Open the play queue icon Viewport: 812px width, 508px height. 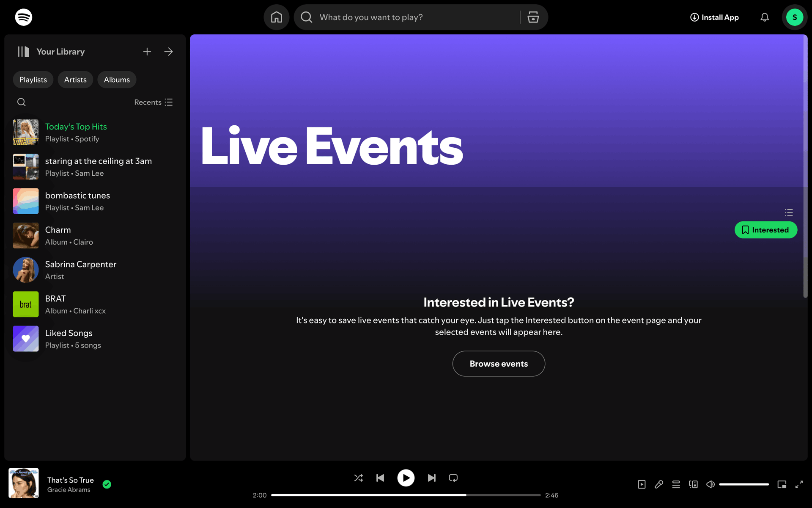(676, 484)
